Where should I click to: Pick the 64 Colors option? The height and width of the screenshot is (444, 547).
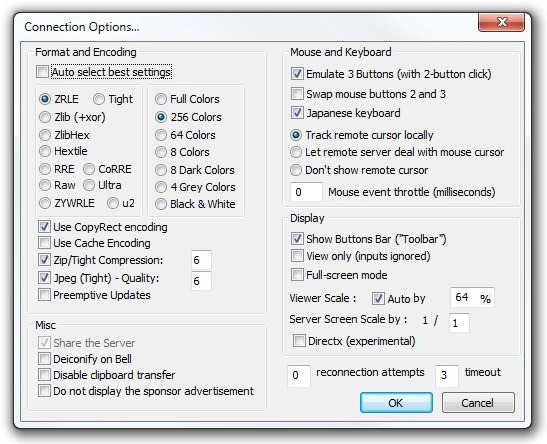[161, 135]
